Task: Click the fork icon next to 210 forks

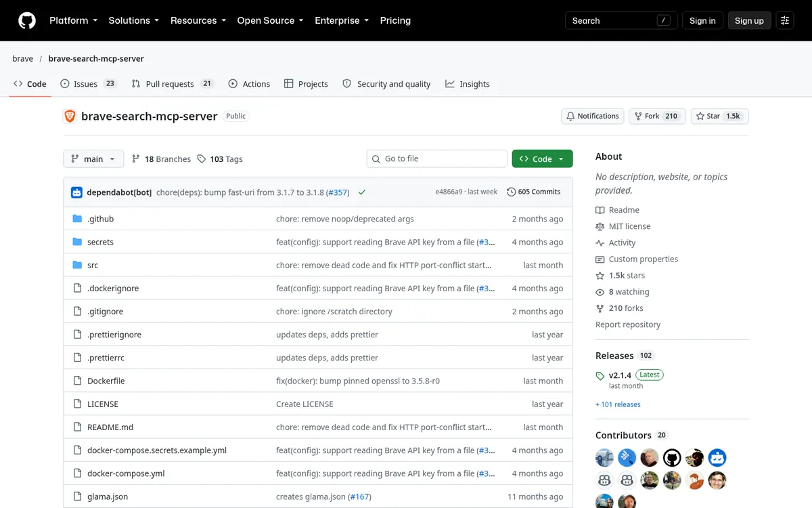Action: point(600,308)
